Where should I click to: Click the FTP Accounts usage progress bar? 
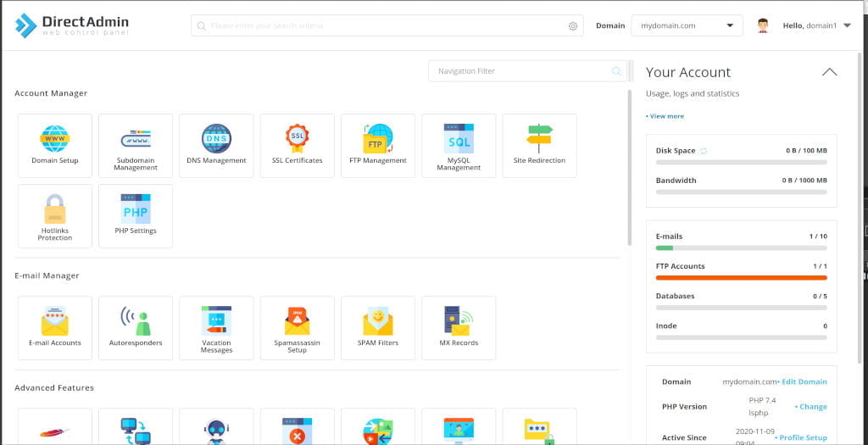[741, 278]
